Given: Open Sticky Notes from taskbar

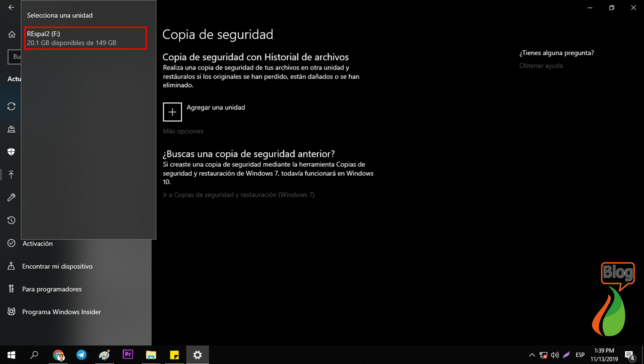Looking at the screenshot, I should (x=174, y=355).
